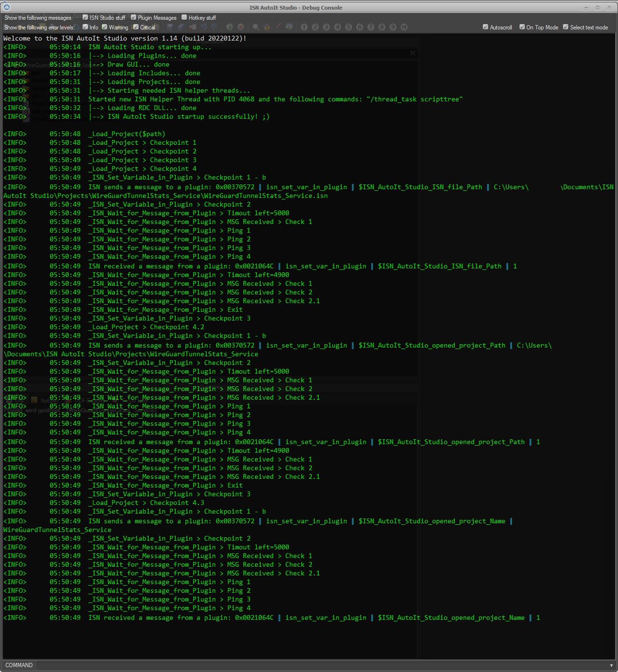Click the ISN AutoIt Studio title bar icon
618x672 pixels.
click(x=7, y=7)
